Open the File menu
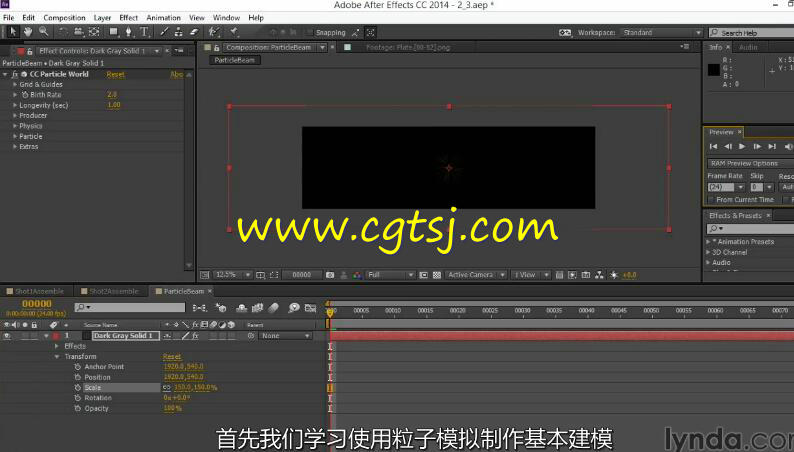Viewport: 794px width, 452px height. (9, 18)
